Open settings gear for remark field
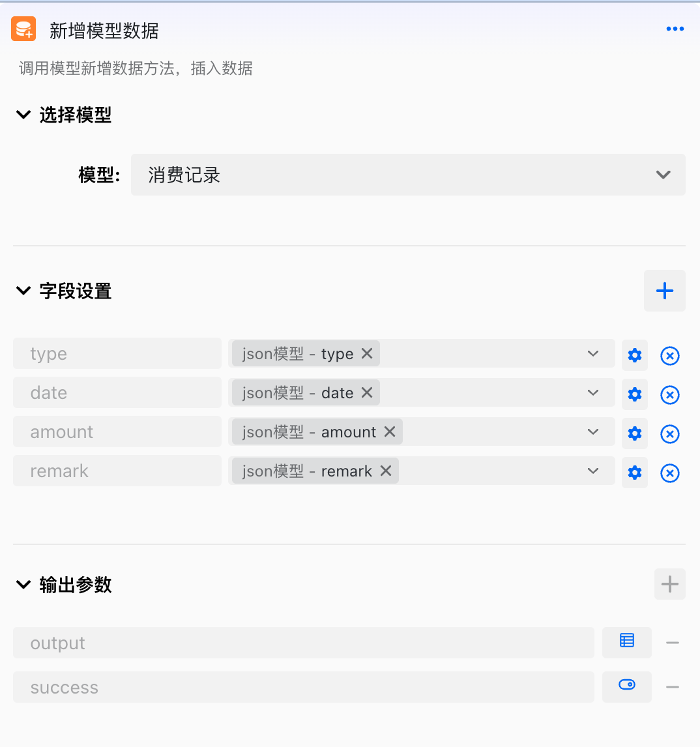Screen dimensions: 700x747 (x=634, y=473)
